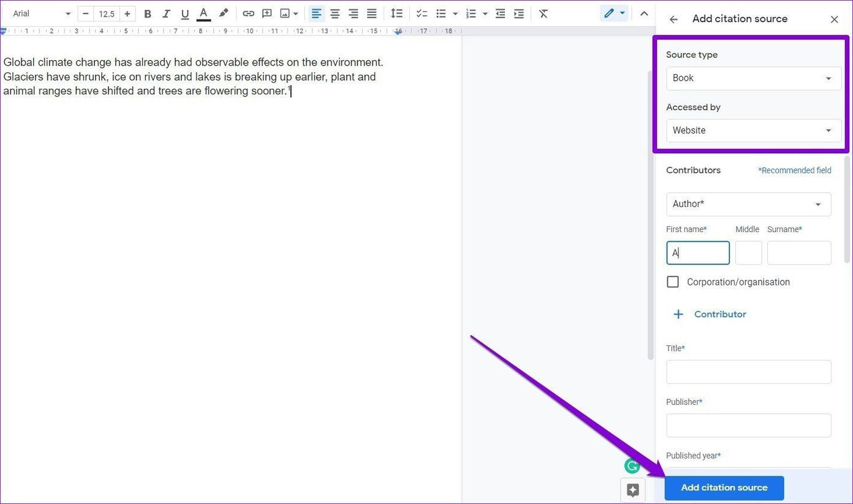Insert a bulleted list

[x=440, y=13]
